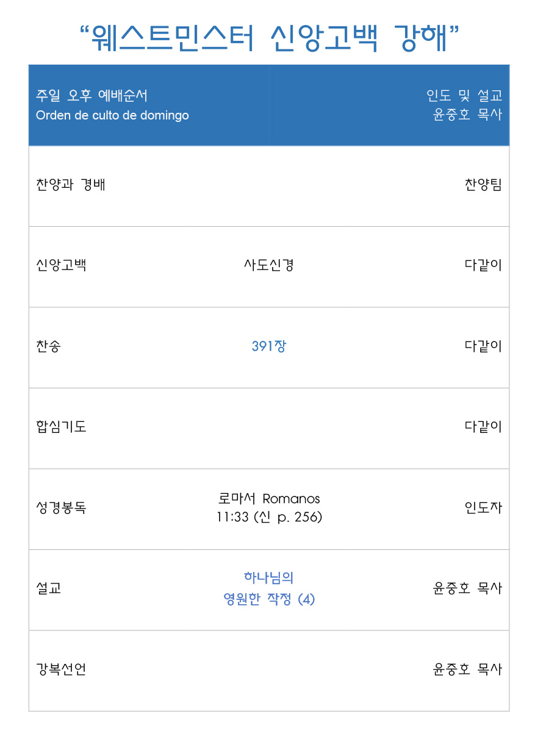
Task: Click the 사도신경 text
Action: pyautogui.click(x=269, y=265)
